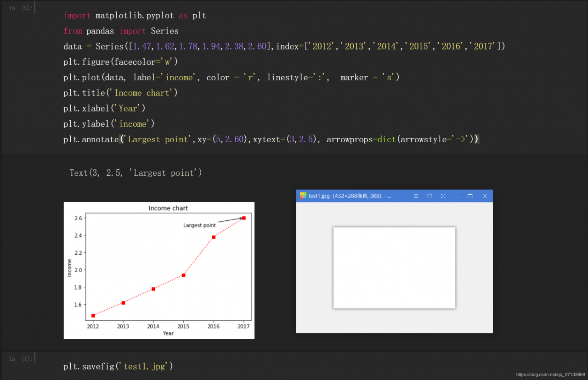
Task: Toggle fullscreen in the image viewer
Action: click(x=443, y=196)
